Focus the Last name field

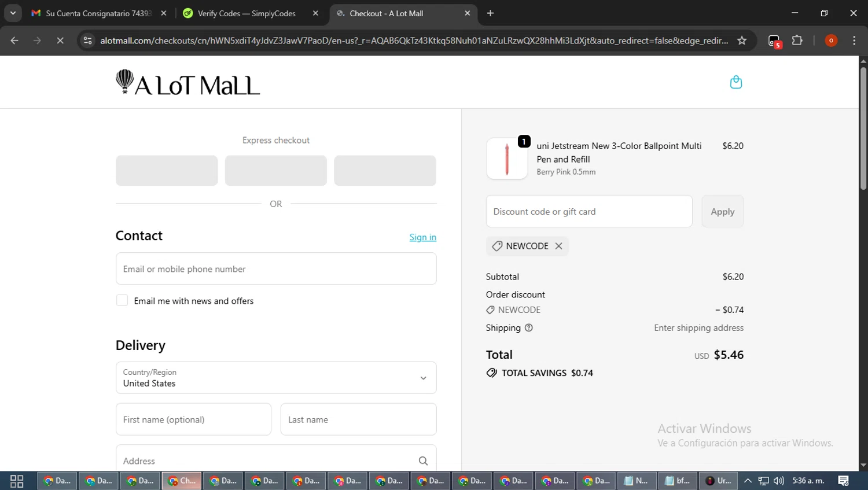[359, 419]
